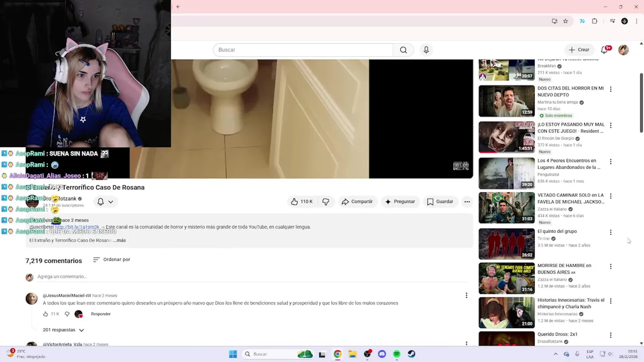This screenshot has width=644, height=362.
Task: Start voice search with the microphone icon
Action: click(x=426, y=50)
